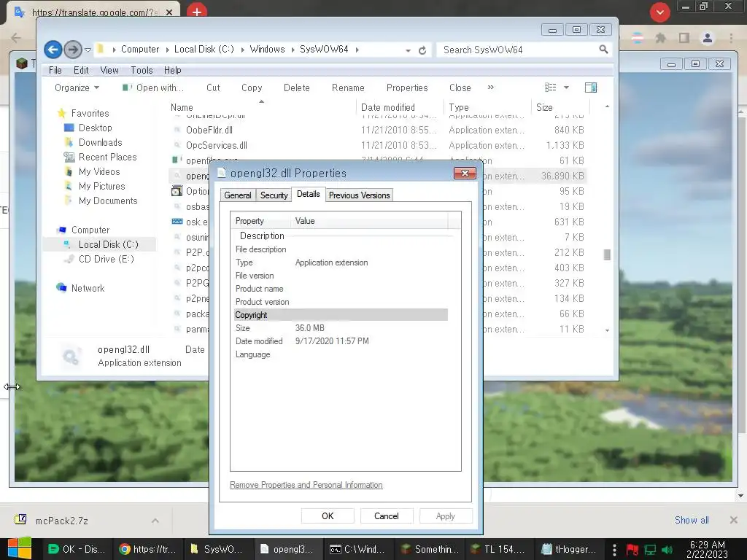
Task: Open My Videos folder link
Action: pos(99,171)
